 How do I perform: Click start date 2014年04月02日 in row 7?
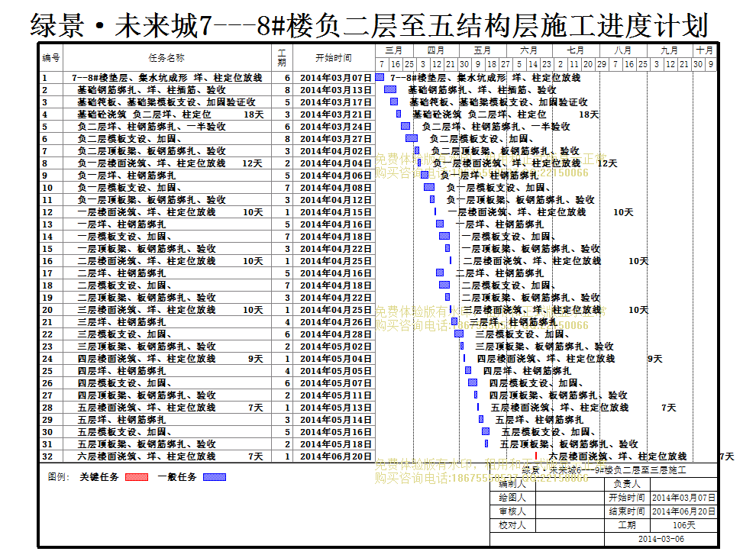(335, 151)
